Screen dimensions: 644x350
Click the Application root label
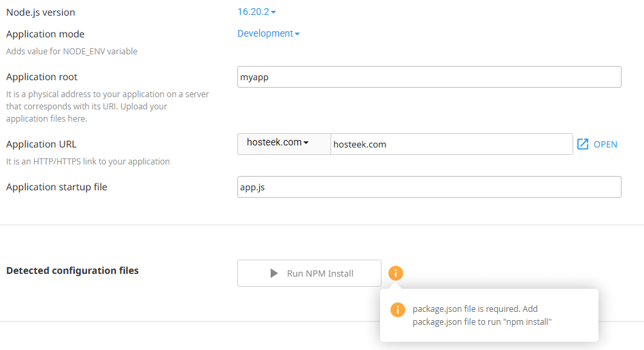click(x=41, y=77)
